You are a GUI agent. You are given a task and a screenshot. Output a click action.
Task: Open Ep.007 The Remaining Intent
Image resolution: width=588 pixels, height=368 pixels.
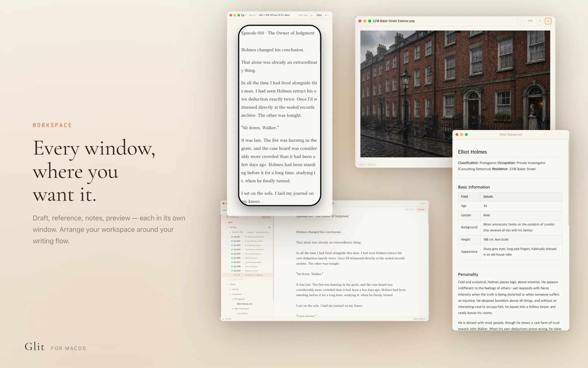[248, 262]
